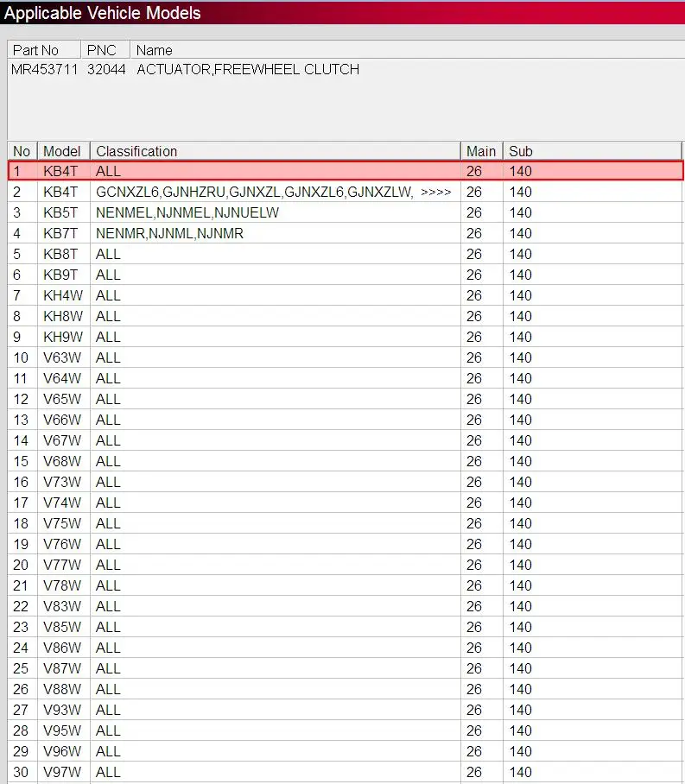Select model KH9W row

pos(346,337)
